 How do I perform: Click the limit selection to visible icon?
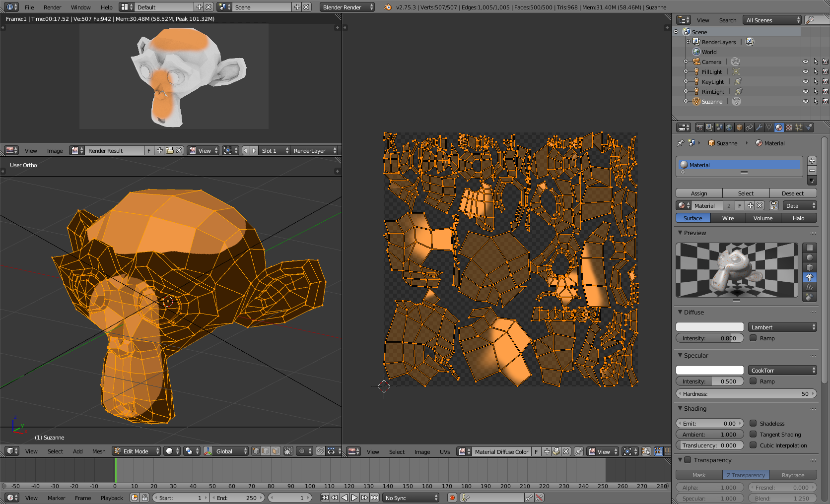tap(288, 451)
